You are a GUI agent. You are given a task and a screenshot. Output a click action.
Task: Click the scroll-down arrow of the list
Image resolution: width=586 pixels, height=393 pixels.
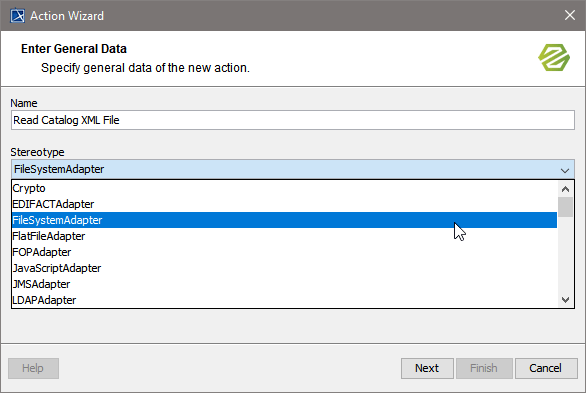(565, 300)
